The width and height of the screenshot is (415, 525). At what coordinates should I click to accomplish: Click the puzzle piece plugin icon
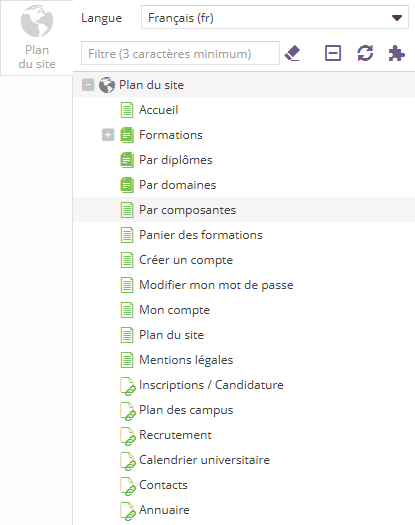[x=397, y=53]
